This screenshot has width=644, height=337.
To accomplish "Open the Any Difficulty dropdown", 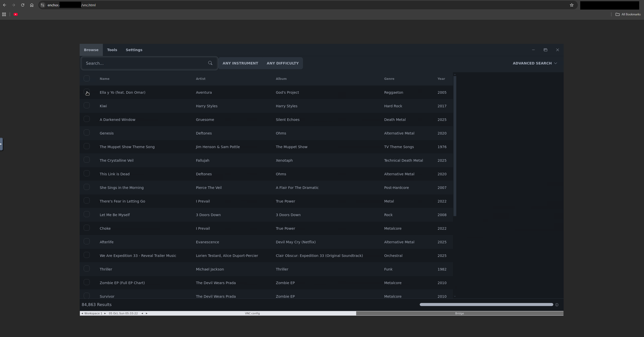I will pyautogui.click(x=283, y=63).
